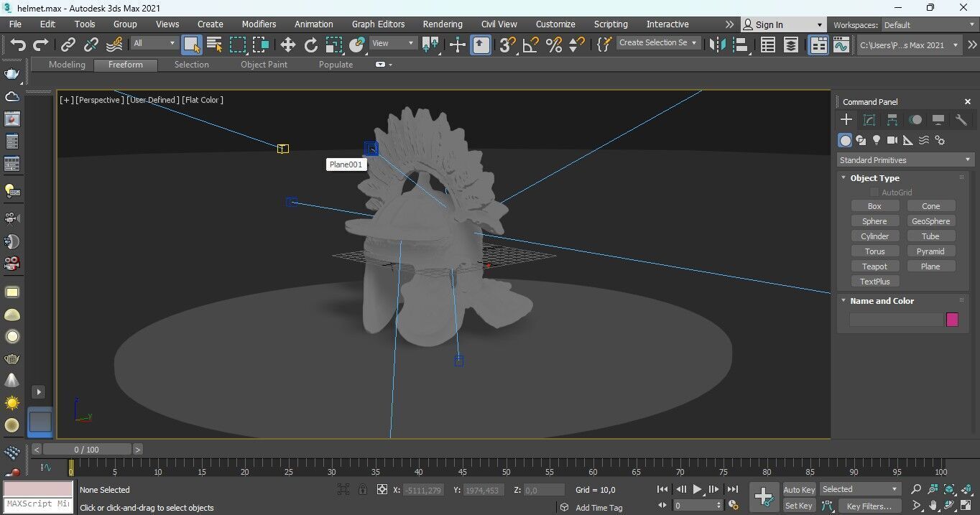Viewport: 980px width, 515px height.
Task: Toggle the 3D Snaps button
Action: pos(507,45)
